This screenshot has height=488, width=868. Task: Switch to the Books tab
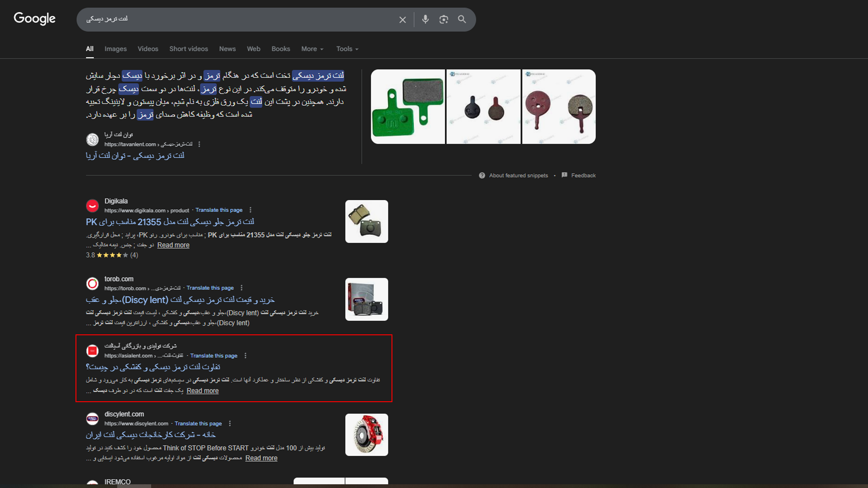pos(281,49)
